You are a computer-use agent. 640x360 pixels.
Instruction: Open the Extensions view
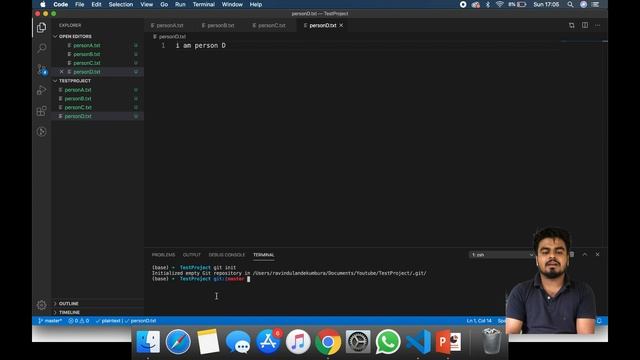click(x=41, y=111)
